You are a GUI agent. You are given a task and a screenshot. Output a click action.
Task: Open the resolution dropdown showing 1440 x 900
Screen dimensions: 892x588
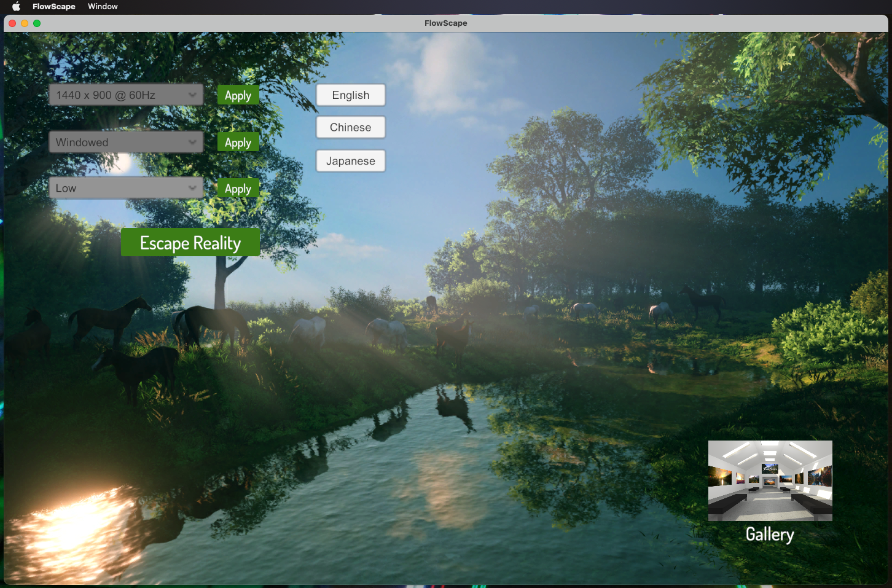(126, 95)
